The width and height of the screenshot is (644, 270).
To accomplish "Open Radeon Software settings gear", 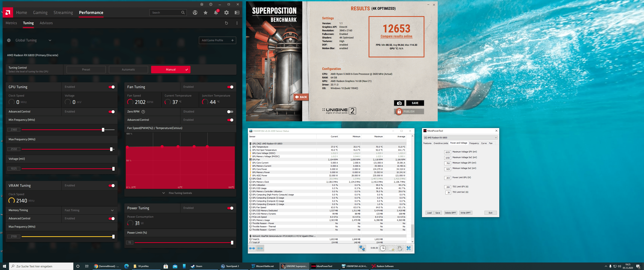I will click(x=227, y=13).
